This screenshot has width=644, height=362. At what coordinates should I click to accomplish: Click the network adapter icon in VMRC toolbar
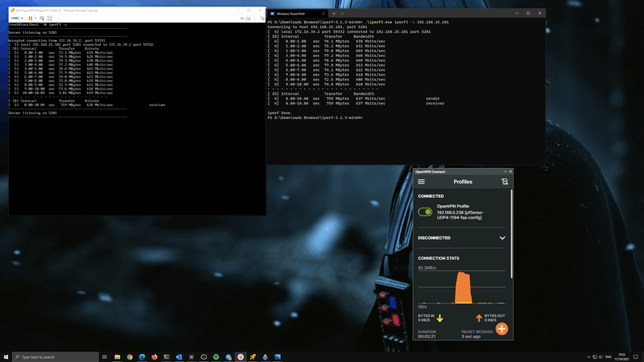pos(262,18)
